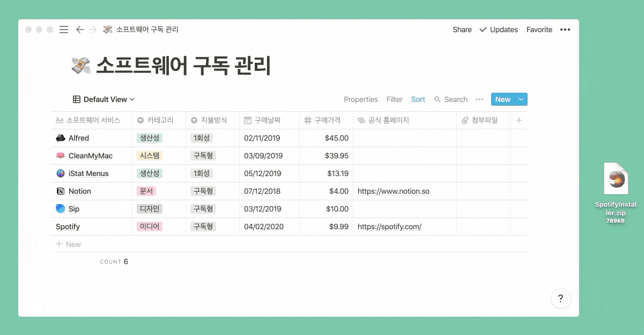644x335 pixels.
Task: Click the breadcrumb title 소프트웨어 구독 관리
Action: [x=147, y=30]
